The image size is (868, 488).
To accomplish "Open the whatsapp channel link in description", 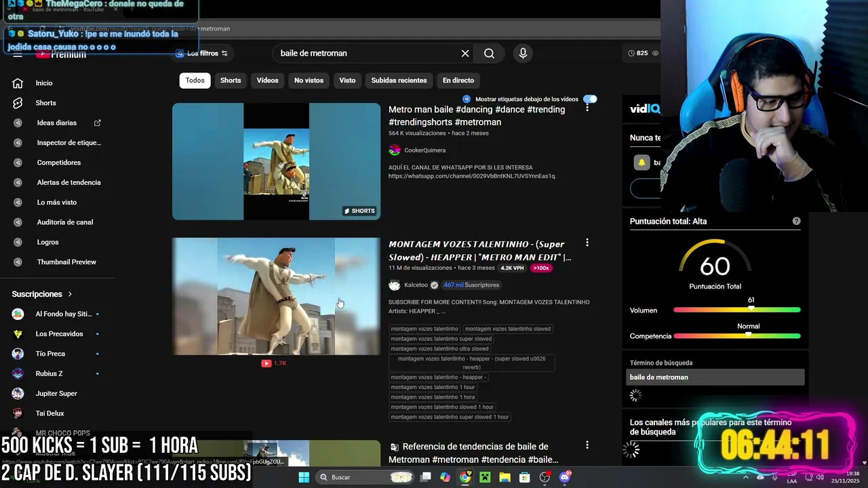I will coord(472,176).
